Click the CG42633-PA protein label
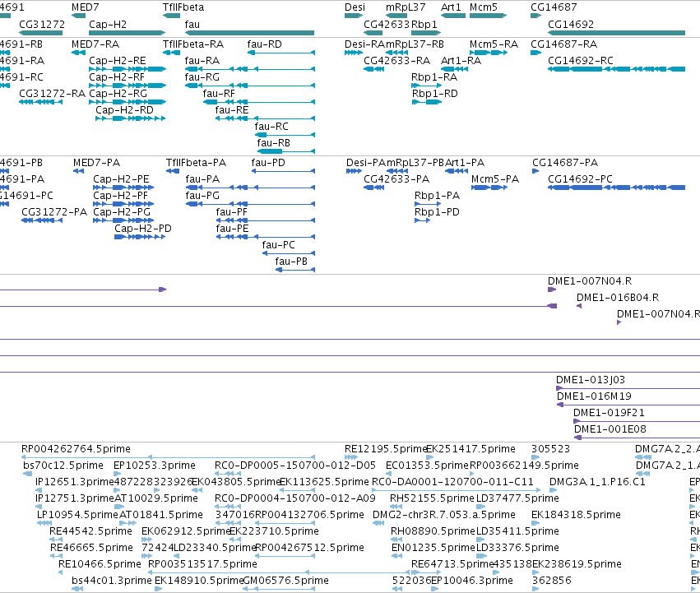Viewport: 700px width, 593px height. tap(396, 179)
